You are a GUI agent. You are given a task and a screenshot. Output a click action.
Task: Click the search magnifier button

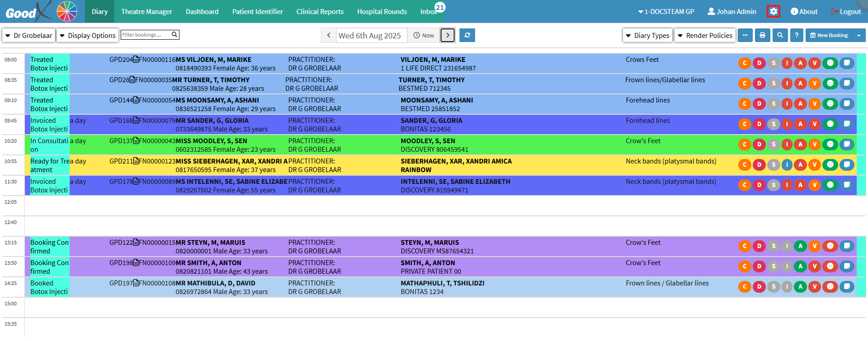pyautogui.click(x=780, y=35)
